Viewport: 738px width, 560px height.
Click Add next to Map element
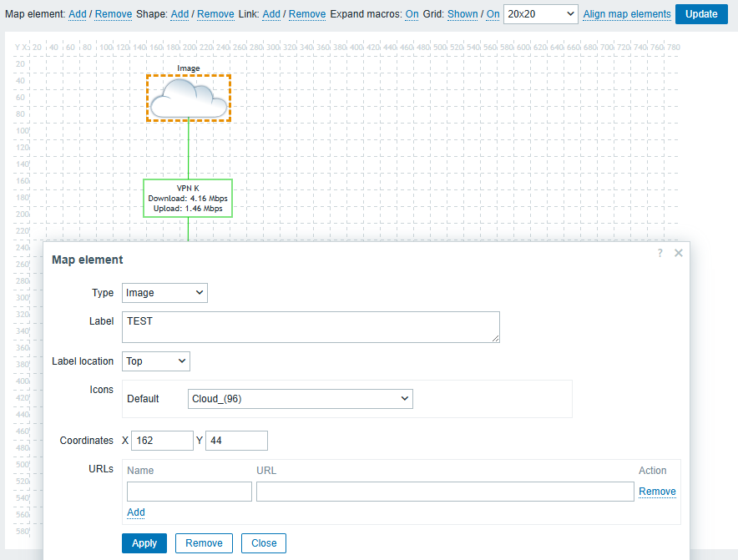tap(77, 14)
